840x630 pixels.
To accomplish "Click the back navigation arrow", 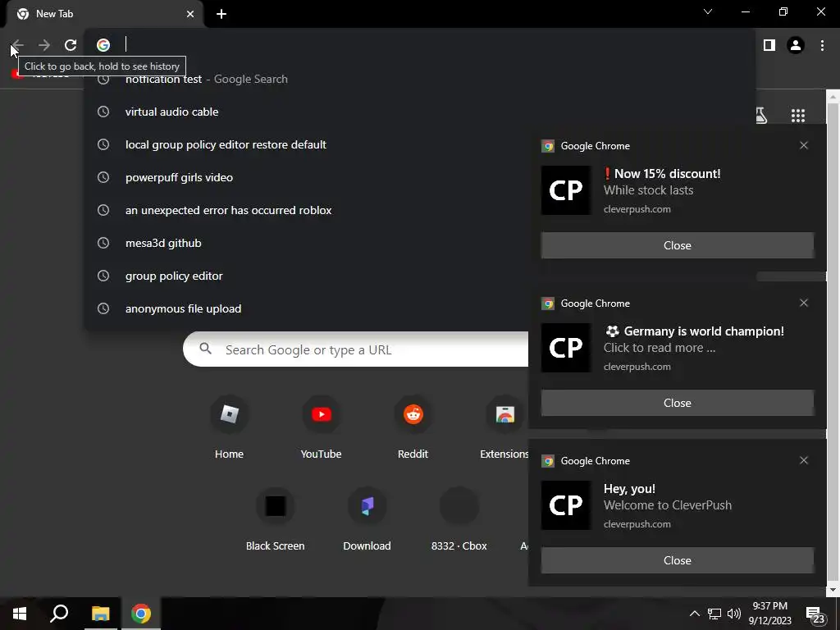I will 18,45.
